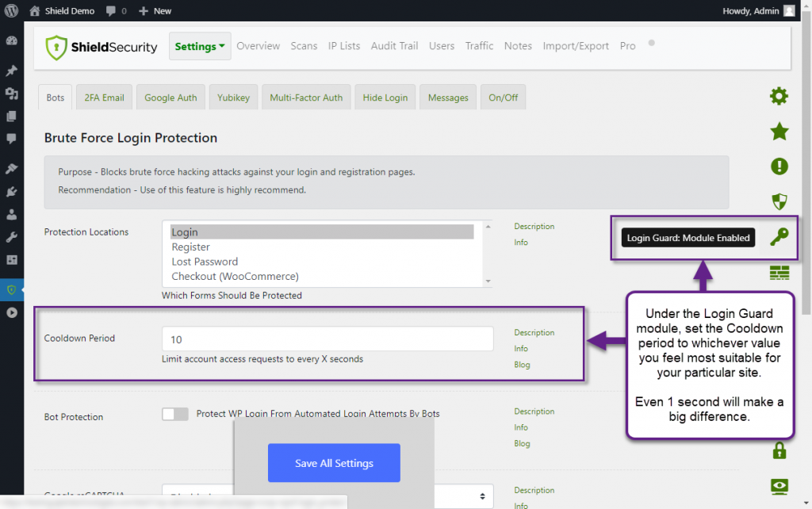Open the eye monitor module icon
812x509 pixels.
point(779,486)
